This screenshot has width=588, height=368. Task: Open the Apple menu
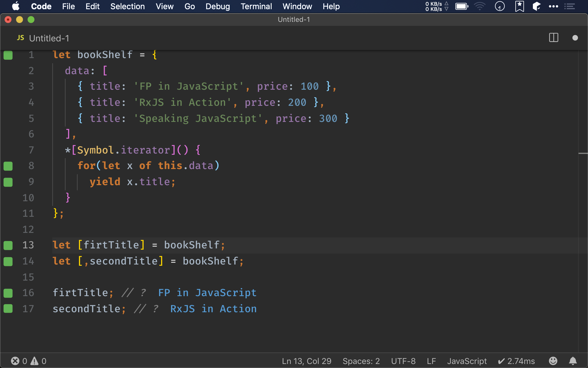[x=16, y=6]
